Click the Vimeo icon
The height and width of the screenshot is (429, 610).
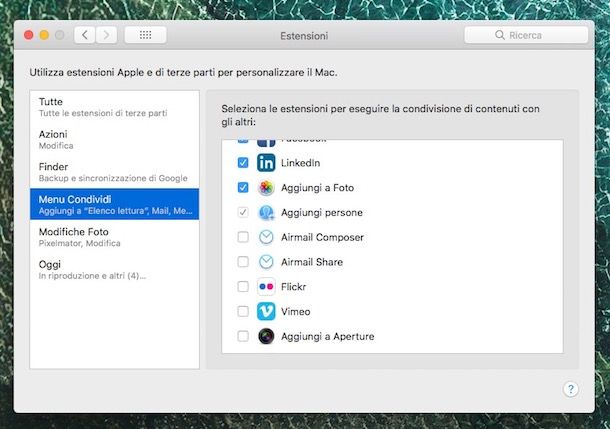coord(266,312)
